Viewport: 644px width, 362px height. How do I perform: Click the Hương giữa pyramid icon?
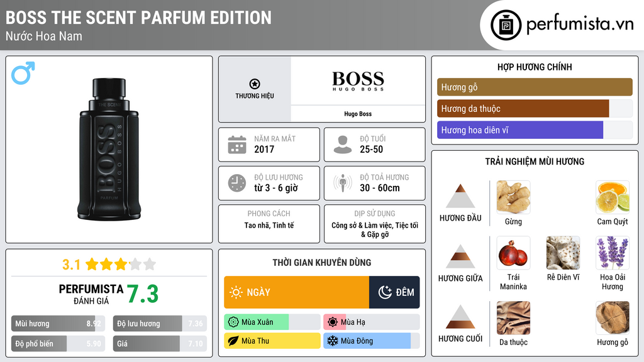pyautogui.click(x=460, y=256)
